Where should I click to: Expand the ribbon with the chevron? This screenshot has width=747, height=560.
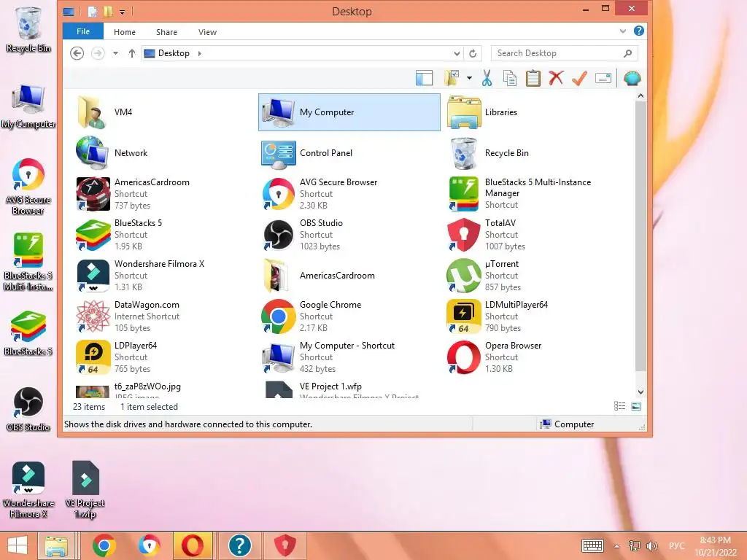(622, 31)
